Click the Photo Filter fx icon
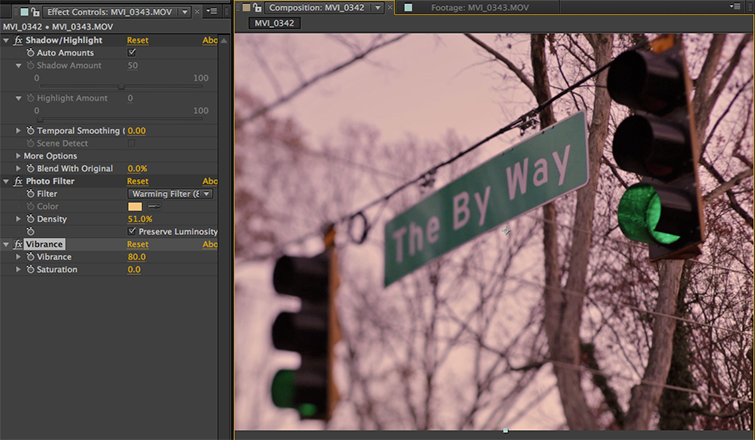The width and height of the screenshot is (755, 440). (x=19, y=181)
